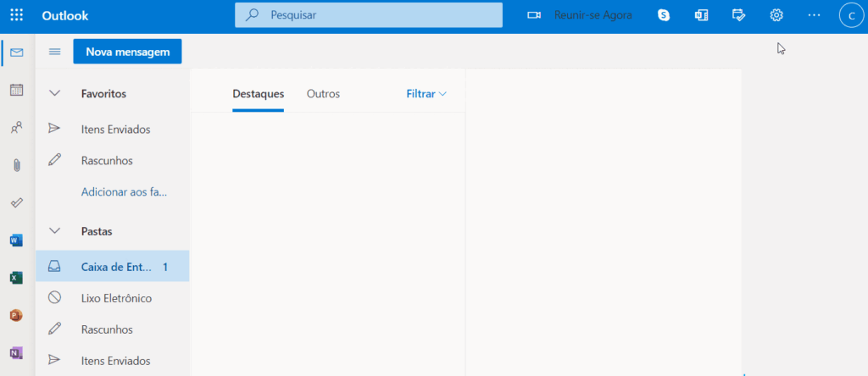Open the To Do checkmark module
Viewport: 868px width, 376px height.
click(17, 202)
